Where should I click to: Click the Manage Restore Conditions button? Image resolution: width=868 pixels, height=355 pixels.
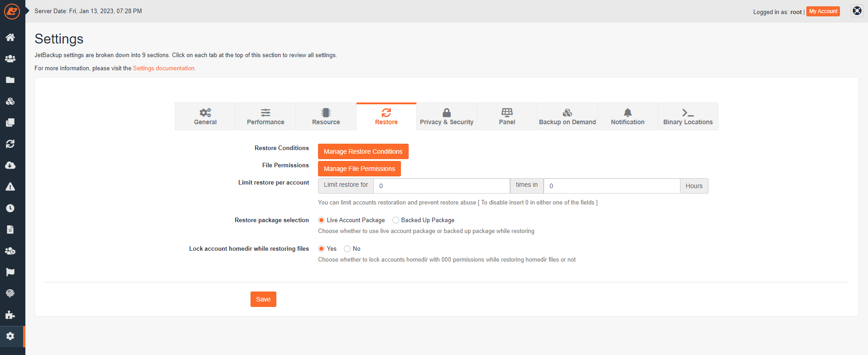point(363,151)
